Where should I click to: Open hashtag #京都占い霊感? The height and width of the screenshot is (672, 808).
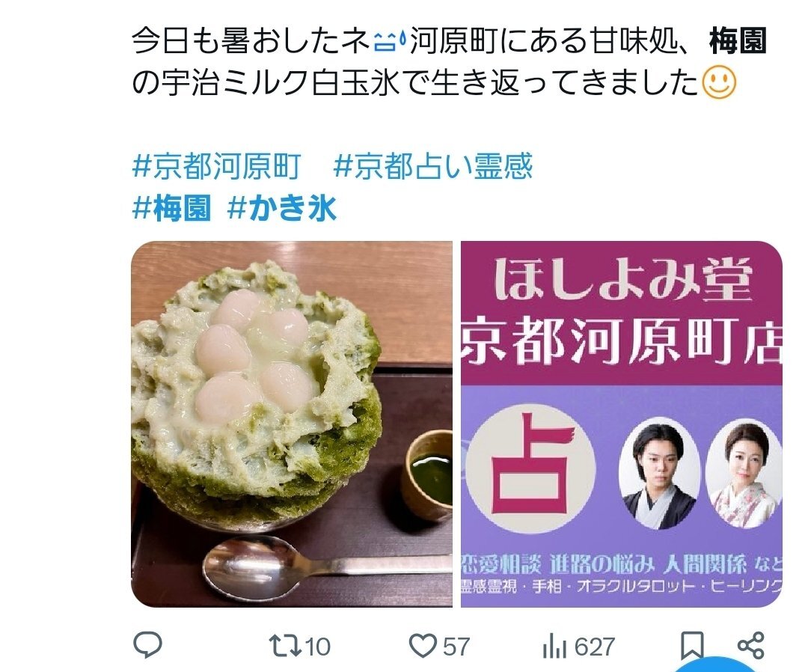433,166
